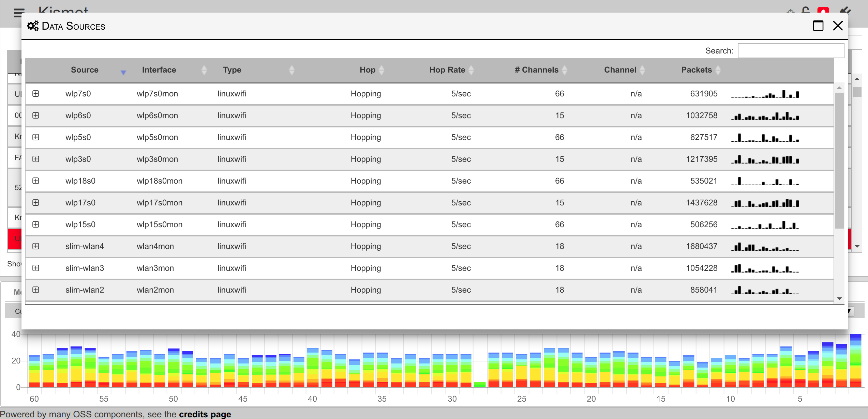Expand the wlp7s0 source row details

pyautogui.click(x=36, y=94)
